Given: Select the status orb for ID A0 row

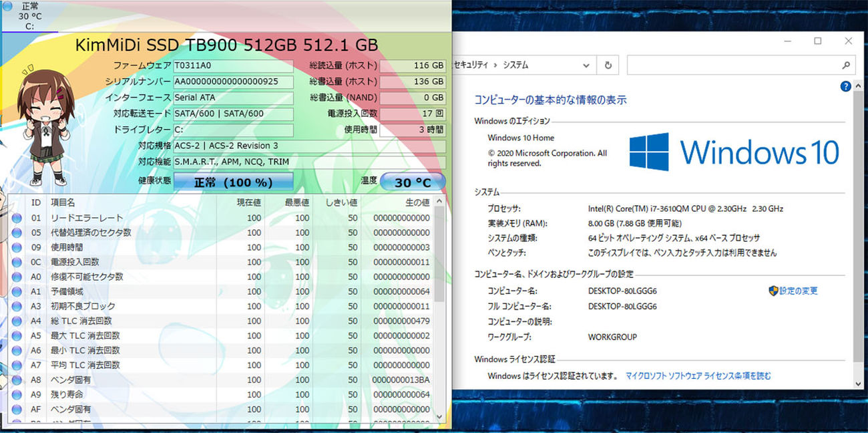Looking at the screenshot, I should coord(17,277).
